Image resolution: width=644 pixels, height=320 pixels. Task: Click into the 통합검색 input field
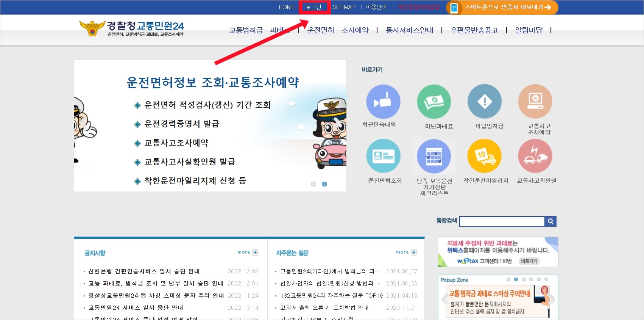tap(502, 221)
